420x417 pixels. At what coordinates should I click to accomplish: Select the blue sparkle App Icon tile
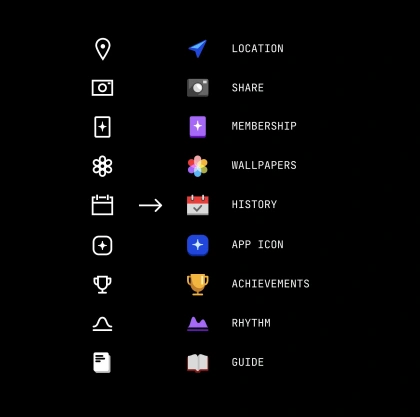point(198,245)
